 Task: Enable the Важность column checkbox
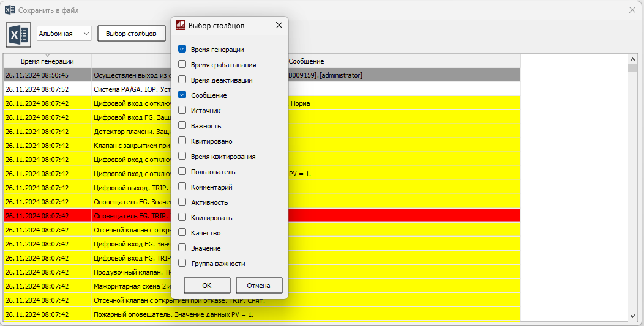(182, 126)
